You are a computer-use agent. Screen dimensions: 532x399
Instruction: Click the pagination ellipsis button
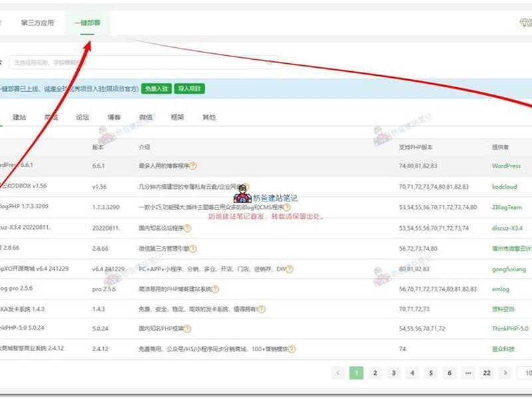(468, 373)
